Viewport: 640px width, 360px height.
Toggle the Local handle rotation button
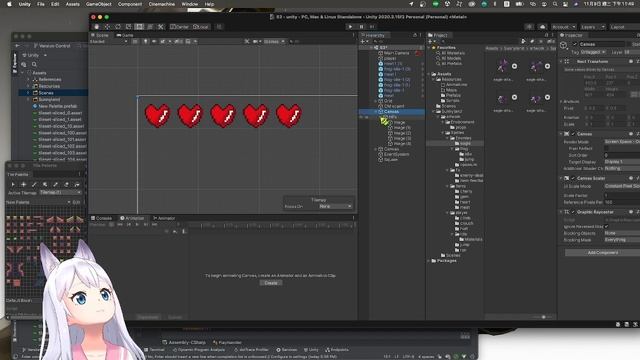pyautogui.click(x=200, y=27)
